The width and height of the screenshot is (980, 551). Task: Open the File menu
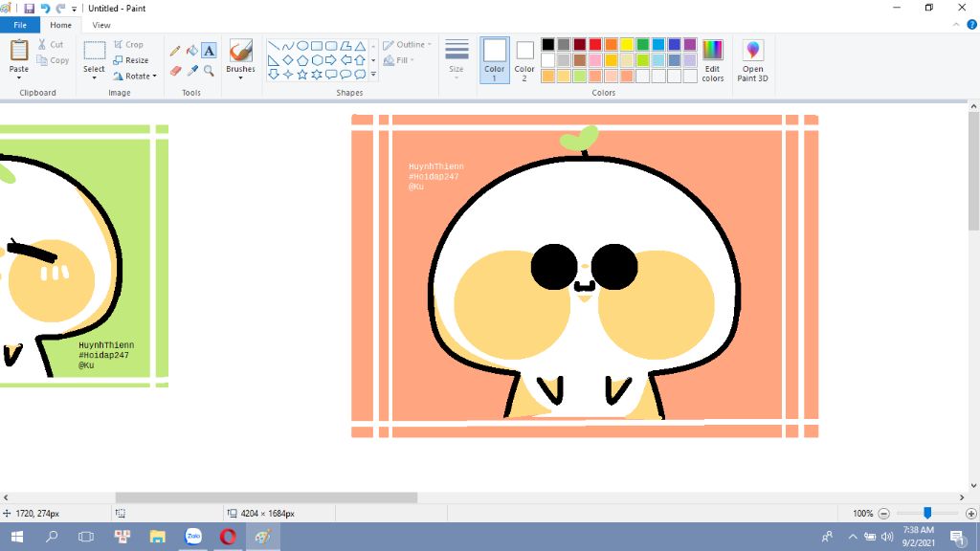[x=20, y=25]
